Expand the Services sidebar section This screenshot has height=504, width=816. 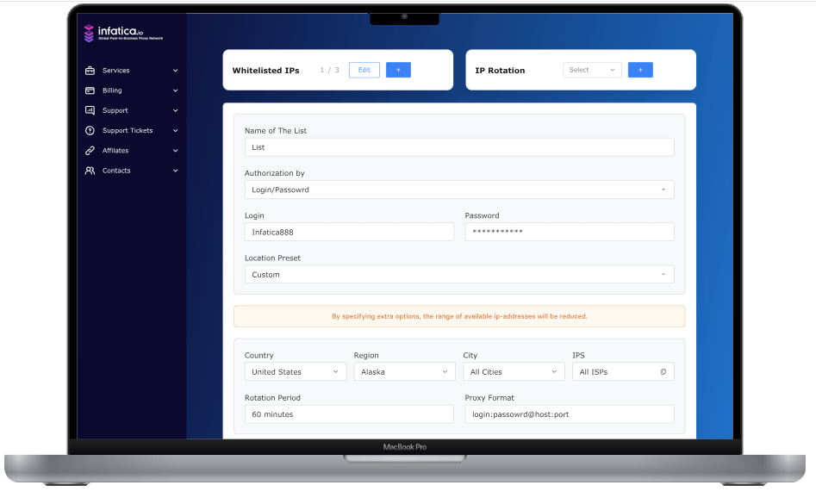(x=176, y=70)
